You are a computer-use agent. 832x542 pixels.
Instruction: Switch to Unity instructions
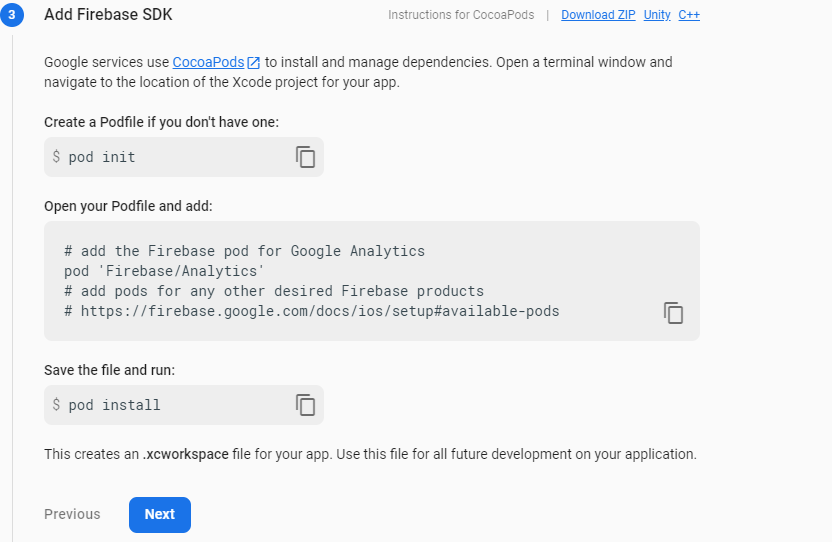coord(657,15)
